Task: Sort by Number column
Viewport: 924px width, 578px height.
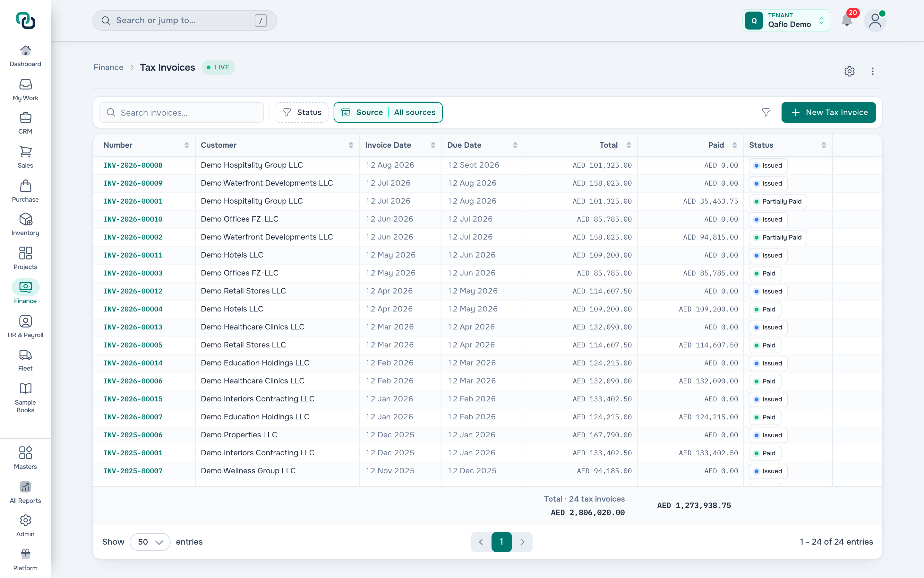Action: tap(187, 145)
